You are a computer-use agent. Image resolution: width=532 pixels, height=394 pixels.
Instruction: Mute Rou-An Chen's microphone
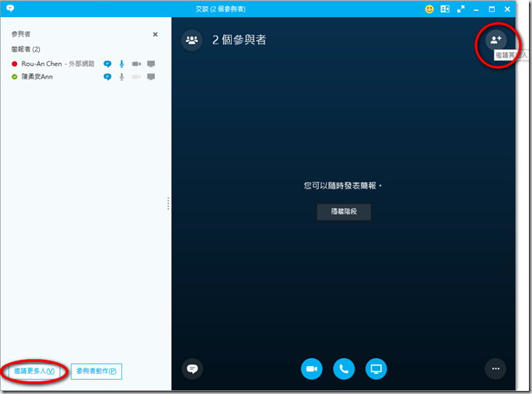point(122,64)
